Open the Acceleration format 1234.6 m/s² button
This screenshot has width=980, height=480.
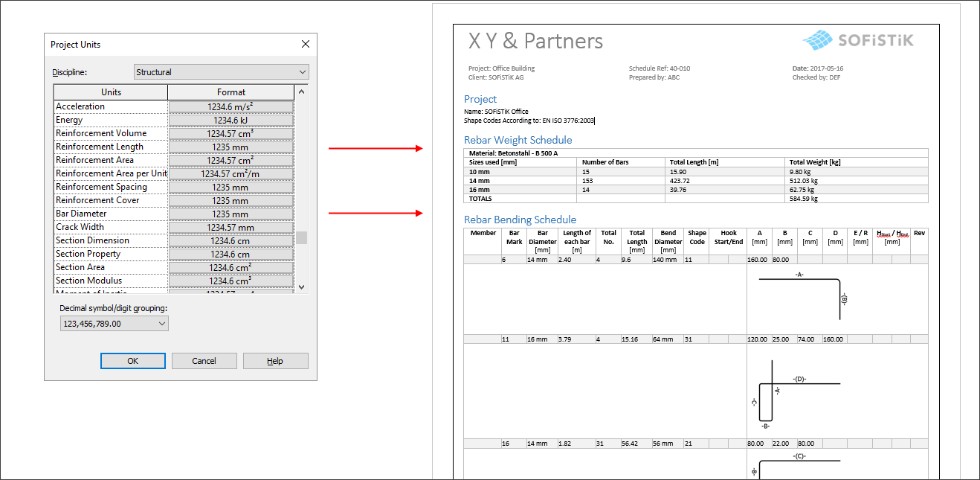coord(231,106)
